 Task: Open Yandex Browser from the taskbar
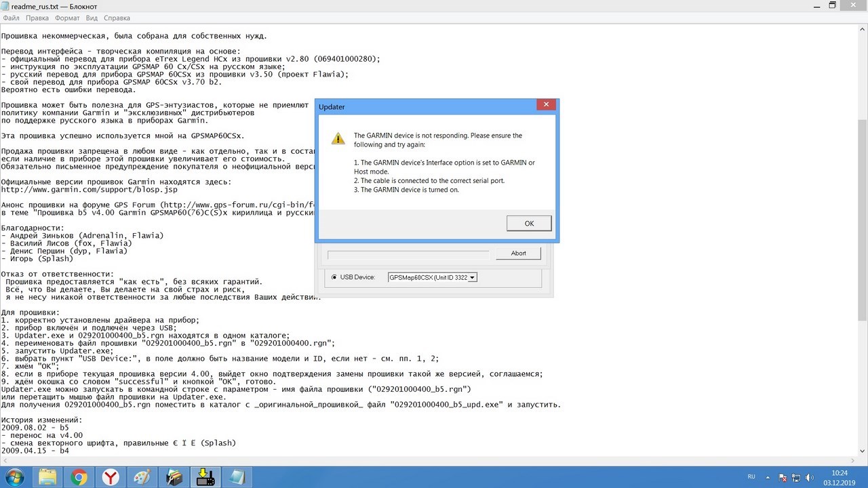point(111,477)
